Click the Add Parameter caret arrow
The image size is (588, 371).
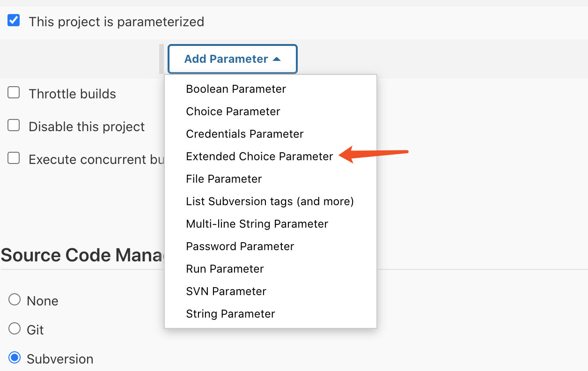(277, 59)
